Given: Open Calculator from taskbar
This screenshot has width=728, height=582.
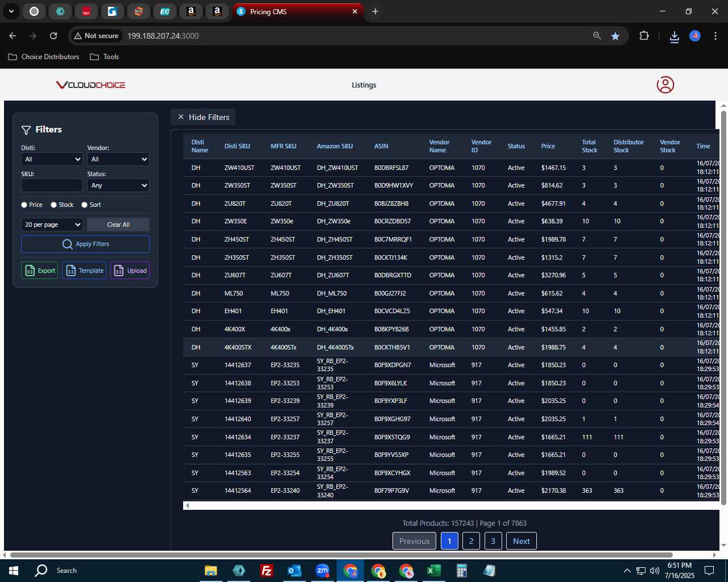Looking at the screenshot, I should coord(461,571).
